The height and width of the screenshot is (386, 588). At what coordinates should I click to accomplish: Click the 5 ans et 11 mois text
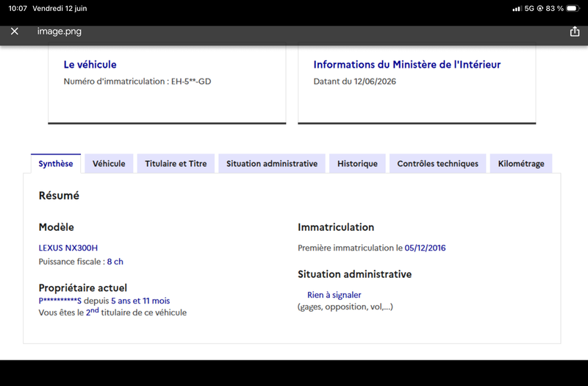[x=140, y=301]
